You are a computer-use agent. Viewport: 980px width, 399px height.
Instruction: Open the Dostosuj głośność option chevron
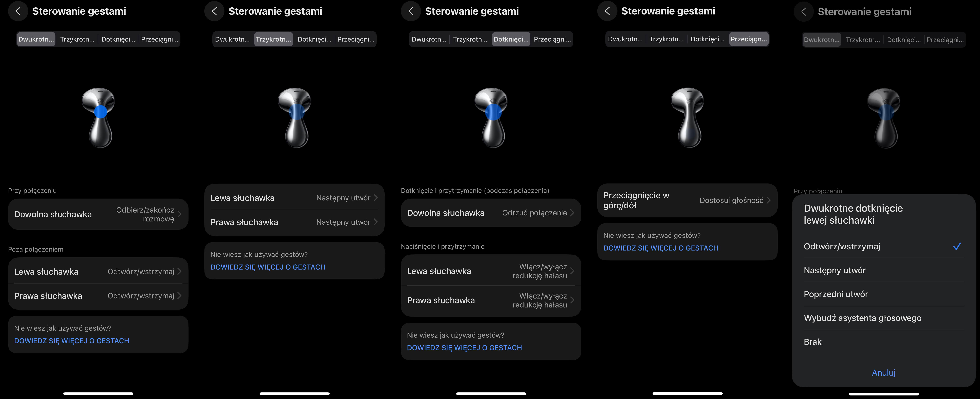768,200
